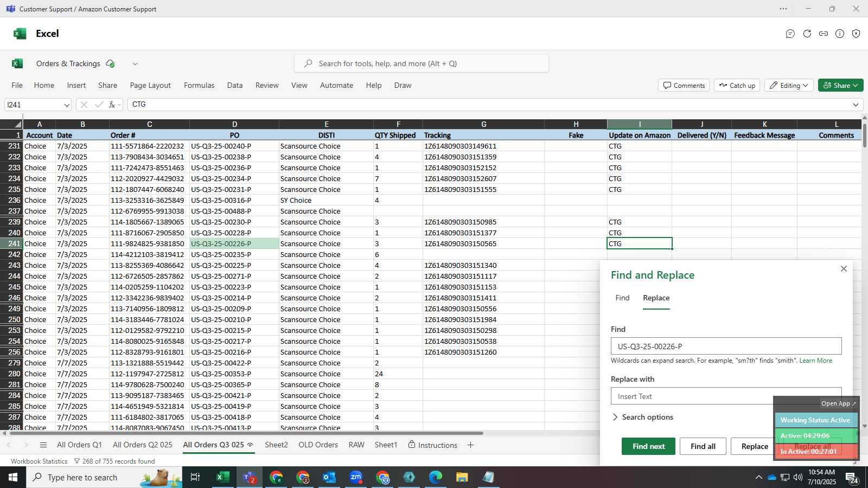The image size is (868, 488).
Task: Open the all sheets list icon
Action: pyautogui.click(x=43, y=445)
